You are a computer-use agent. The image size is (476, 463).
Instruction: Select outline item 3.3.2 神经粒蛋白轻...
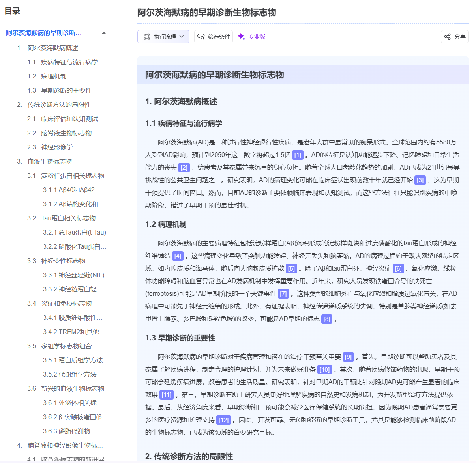[x=73, y=289]
